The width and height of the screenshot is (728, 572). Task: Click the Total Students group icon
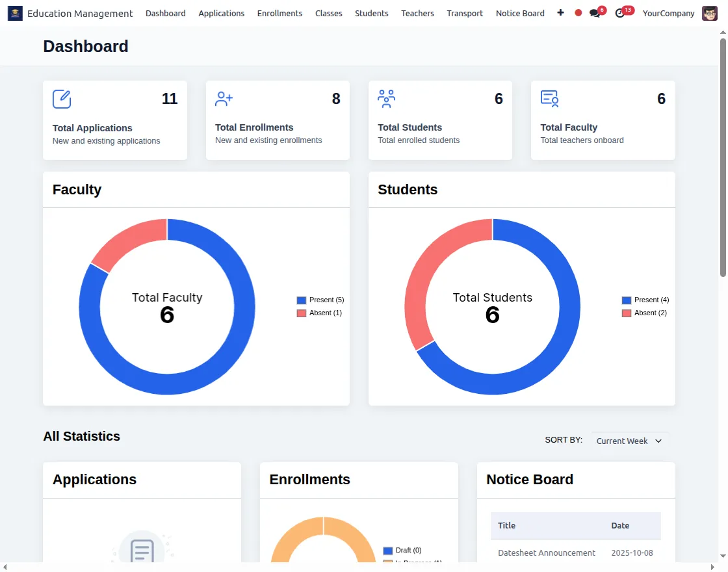[x=387, y=99]
